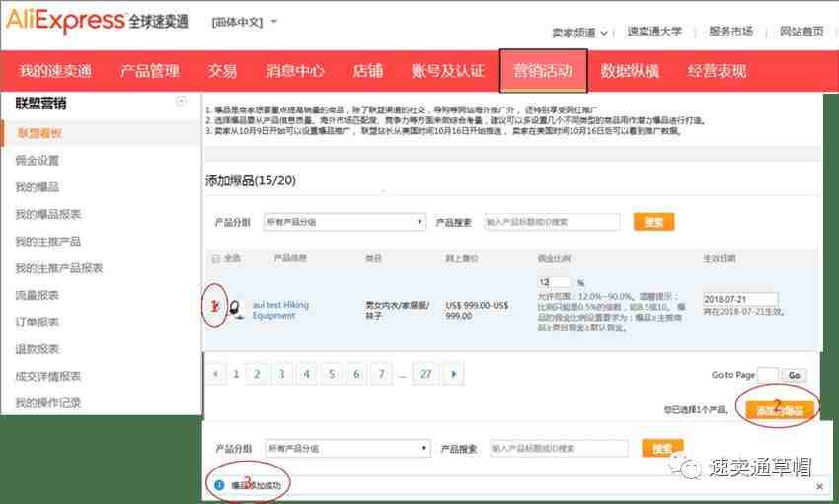Open 我的主推产品报表 in the sidebar
This screenshot has width=839, height=504.
(59, 268)
